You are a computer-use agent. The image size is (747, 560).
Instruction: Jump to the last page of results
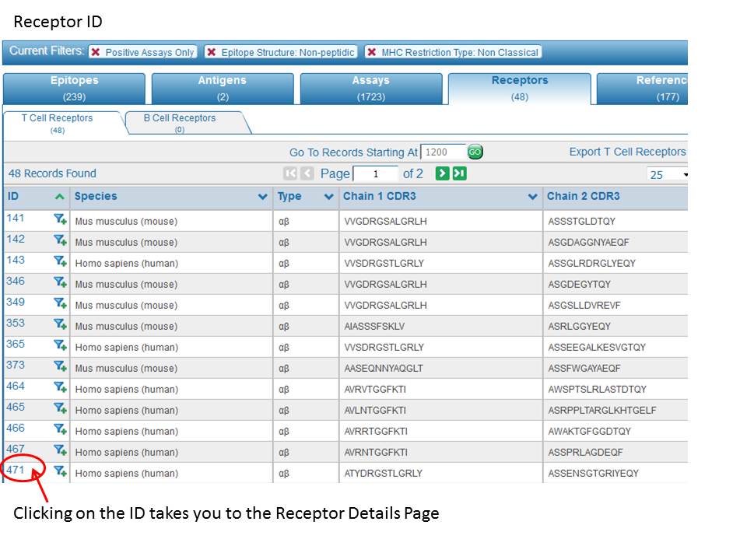pos(459,173)
